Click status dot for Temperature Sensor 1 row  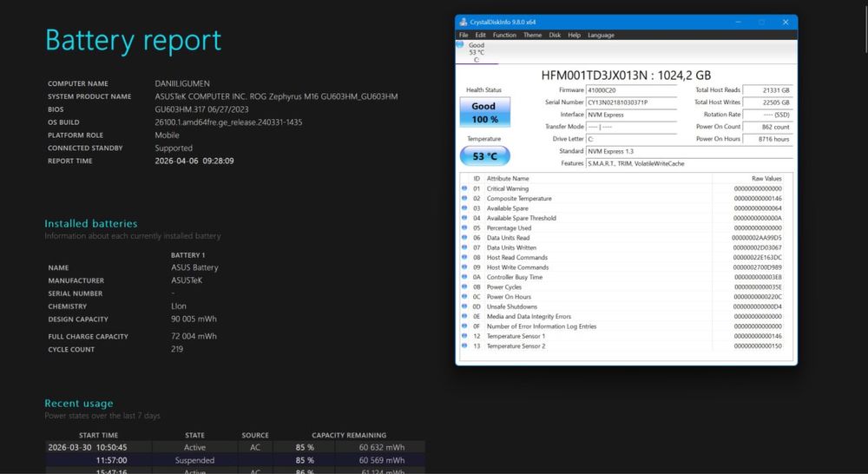[464, 336]
